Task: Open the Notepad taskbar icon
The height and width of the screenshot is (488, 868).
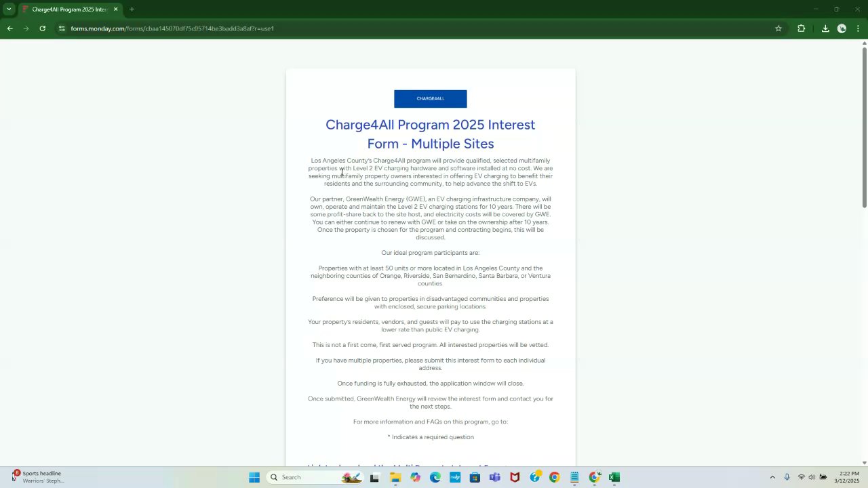Action: (574, 477)
